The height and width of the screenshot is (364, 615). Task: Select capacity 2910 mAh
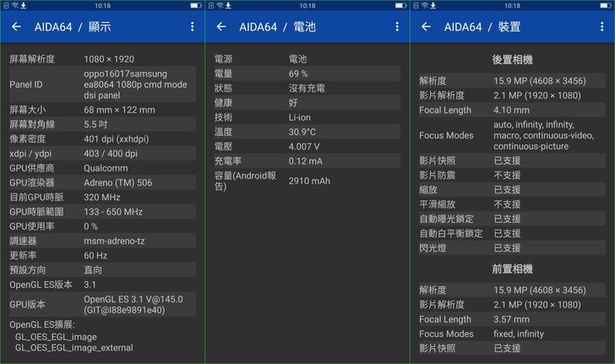click(x=309, y=181)
